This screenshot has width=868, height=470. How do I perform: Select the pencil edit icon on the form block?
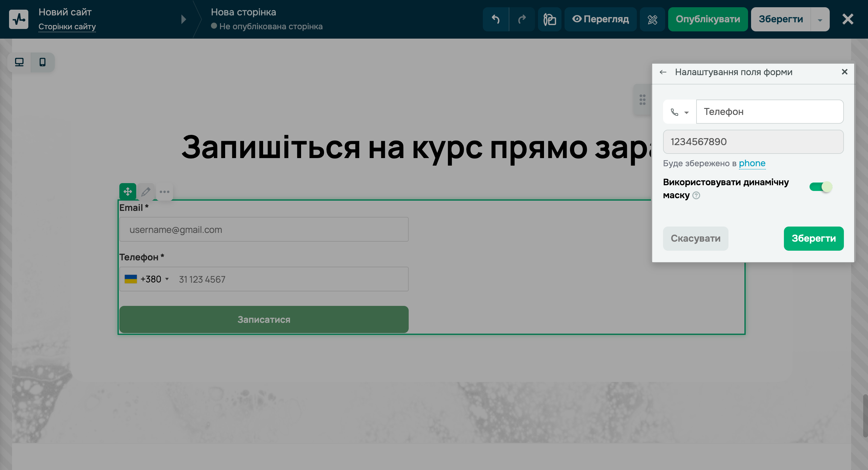click(x=146, y=192)
